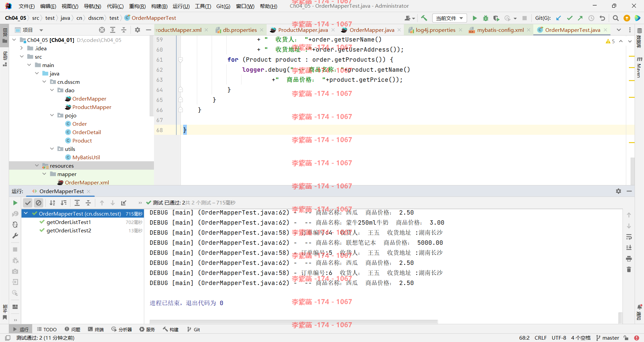This screenshot has width=644, height=342.
Task: Run the current file with green play button
Action: tap(475, 18)
